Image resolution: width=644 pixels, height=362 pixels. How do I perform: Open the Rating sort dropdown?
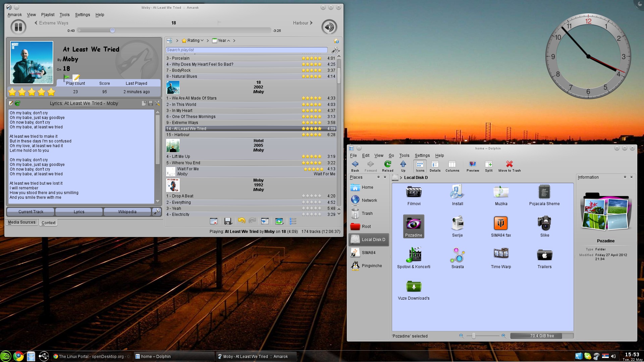193,41
